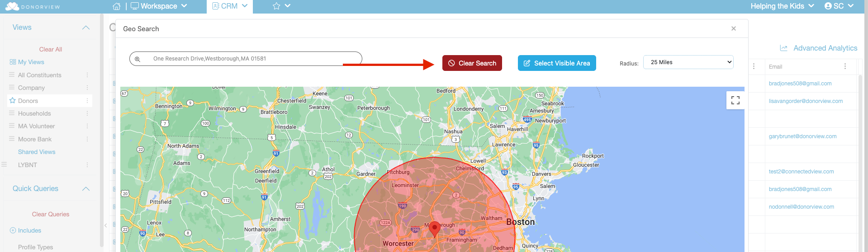868x252 pixels.
Task: Click Includes plus icon under Quick Queries
Action: (x=13, y=230)
